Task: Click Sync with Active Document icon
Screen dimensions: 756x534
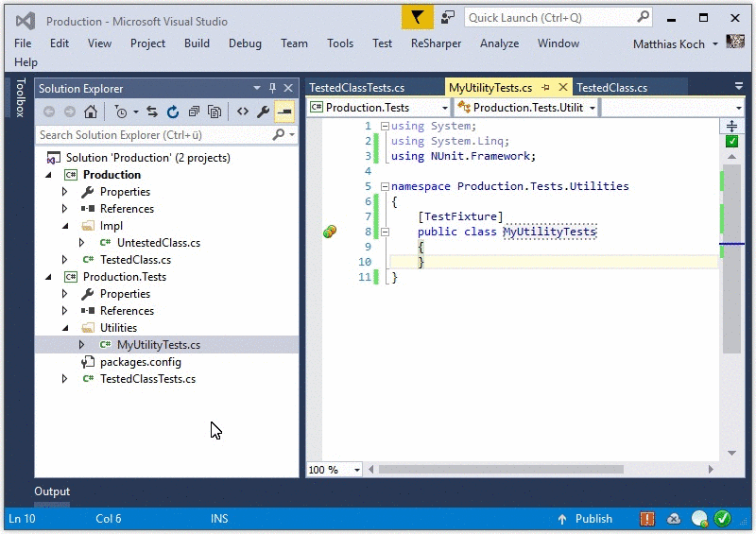Action: click(152, 112)
